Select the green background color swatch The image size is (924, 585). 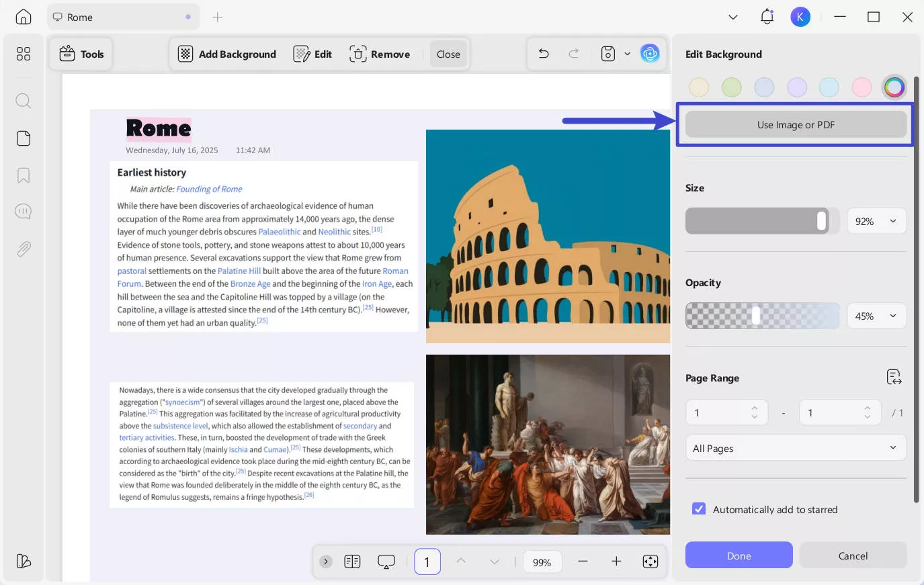click(x=731, y=87)
